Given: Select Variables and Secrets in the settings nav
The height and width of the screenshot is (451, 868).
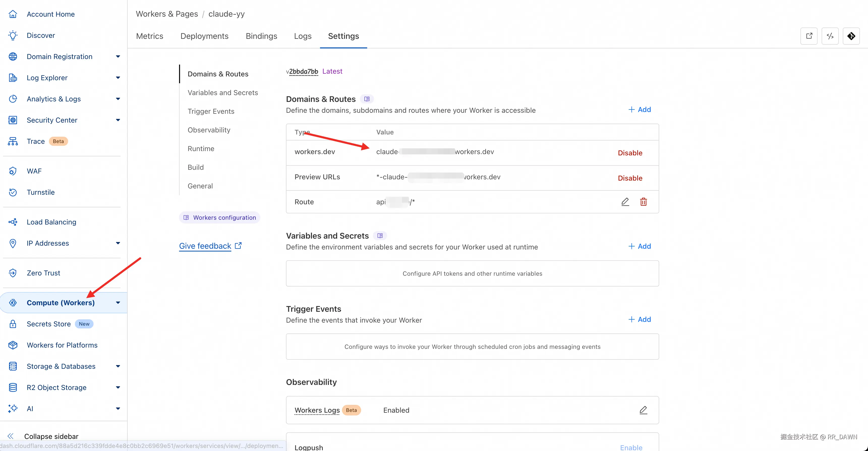Looking at the screenshot, I should (x=222, y=93).
